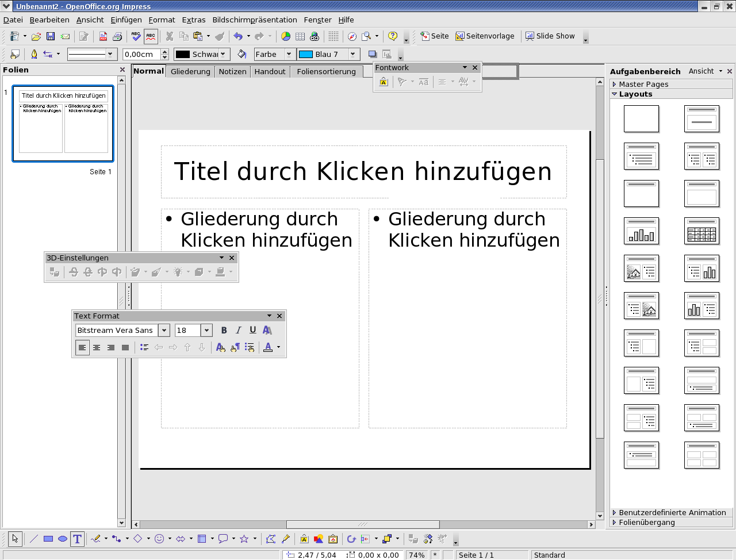Click the black line color swatch
This screenshot has height=560, width=736.
(183, 54)
